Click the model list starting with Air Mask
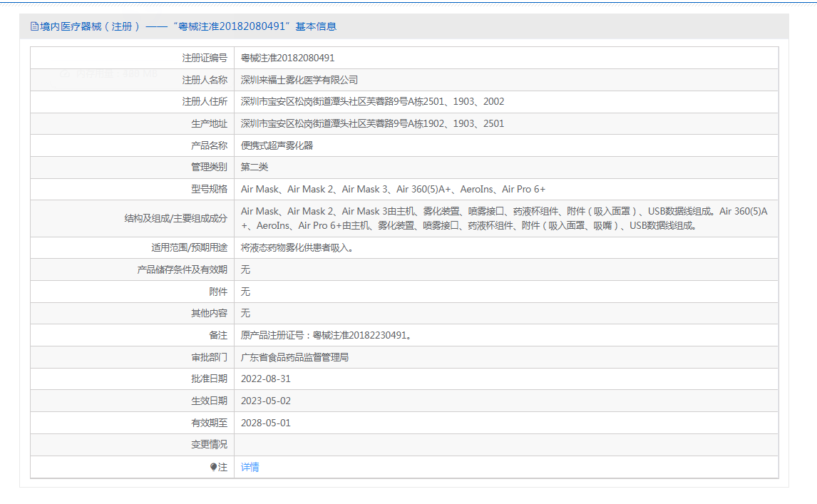Image resolution: width=817 pixels, height=504 pixels. point(393,189)
